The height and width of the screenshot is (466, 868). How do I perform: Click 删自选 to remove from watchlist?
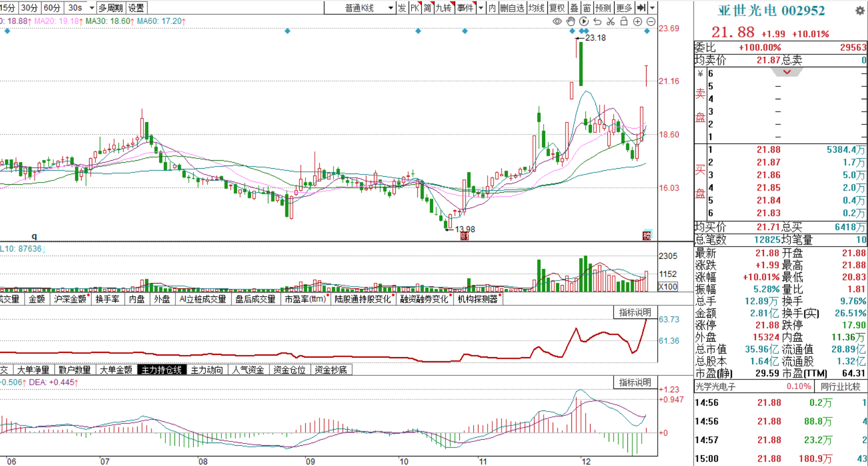[x=512, y=7]
